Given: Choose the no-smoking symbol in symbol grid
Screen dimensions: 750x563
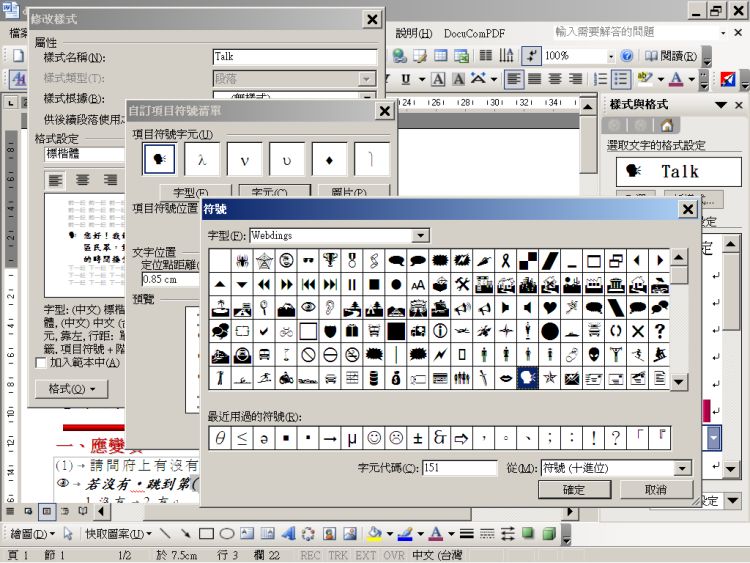Looking at the screenshot, I should [352, 355].
